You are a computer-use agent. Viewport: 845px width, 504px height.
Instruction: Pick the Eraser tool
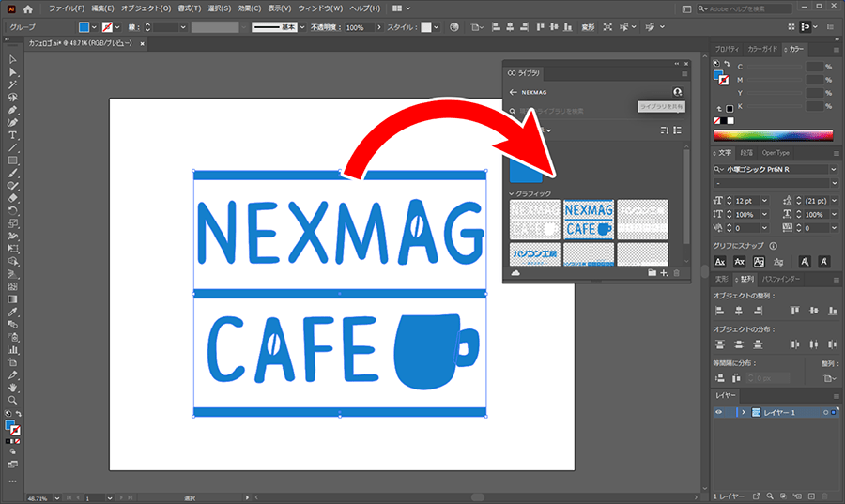click(13, 199)
